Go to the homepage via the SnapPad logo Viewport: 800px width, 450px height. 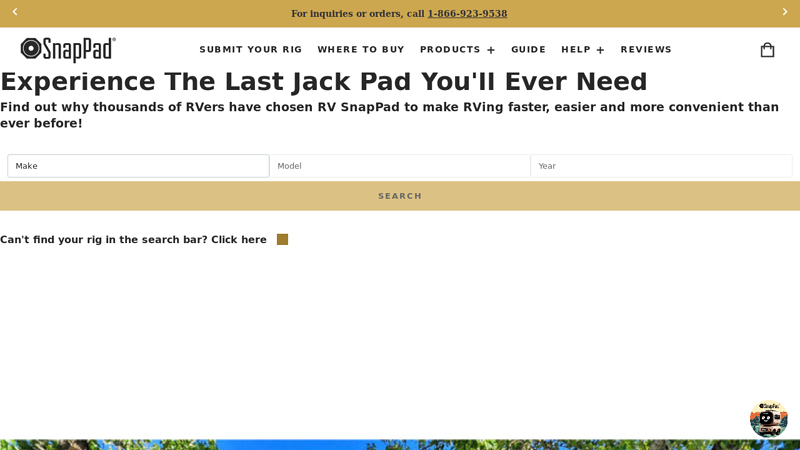(x=68, y=49)
